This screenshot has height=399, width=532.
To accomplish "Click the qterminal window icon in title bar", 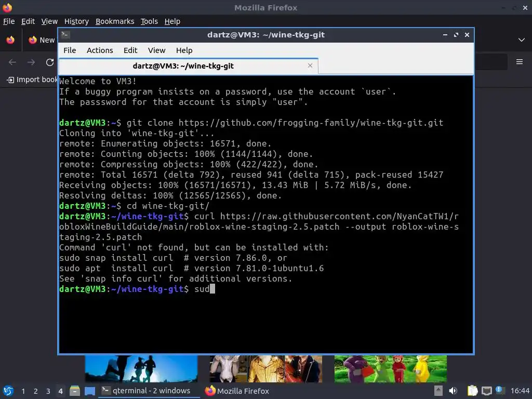I will pyautogui.click(x=65, y=35).
